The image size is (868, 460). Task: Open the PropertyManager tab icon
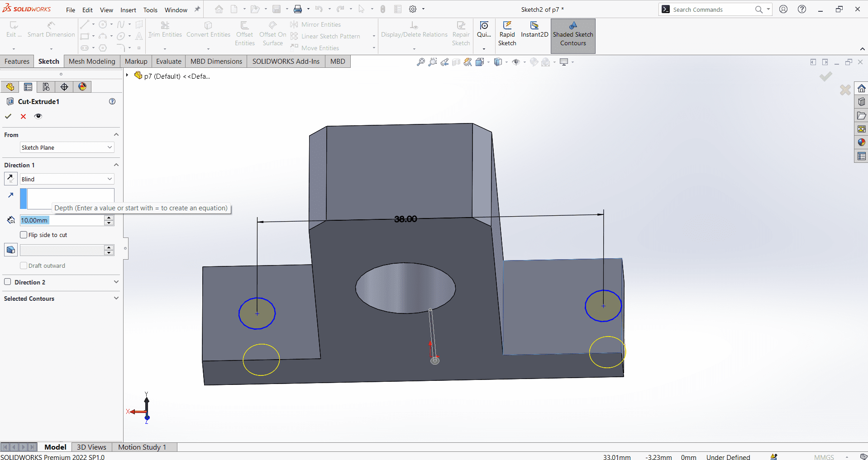[28, 87]
